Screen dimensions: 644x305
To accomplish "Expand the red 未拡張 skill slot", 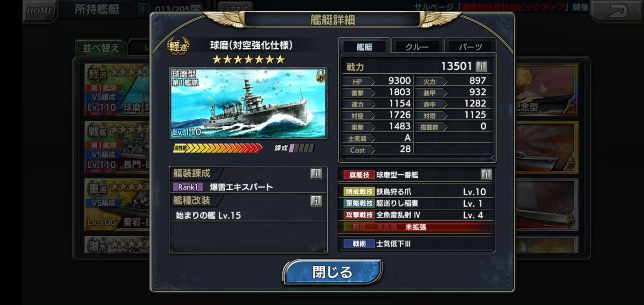I will pos(416,227).
